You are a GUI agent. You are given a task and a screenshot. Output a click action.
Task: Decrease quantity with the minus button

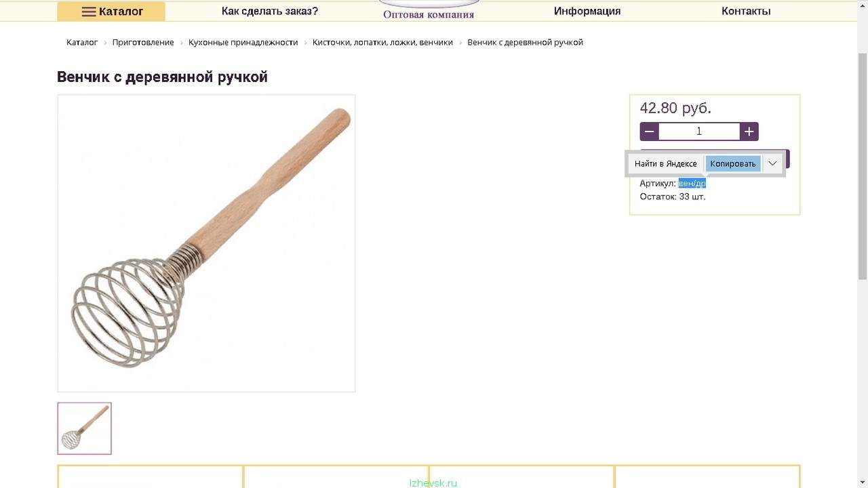[650, 131]
